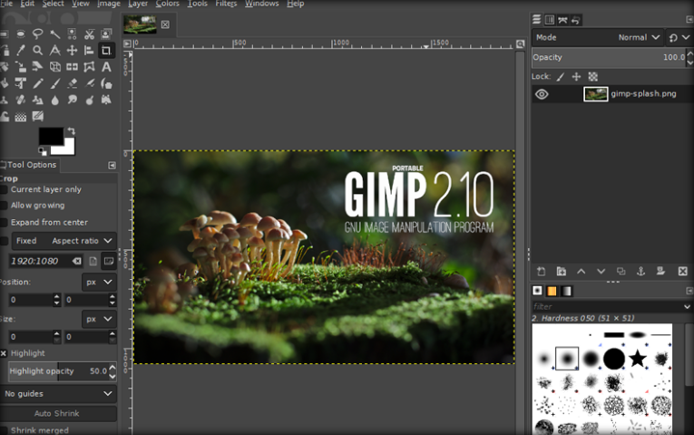This screenshot has height=435, width=694.
Task: Toggle Current layer only checkbox
Action: point(4,189)
